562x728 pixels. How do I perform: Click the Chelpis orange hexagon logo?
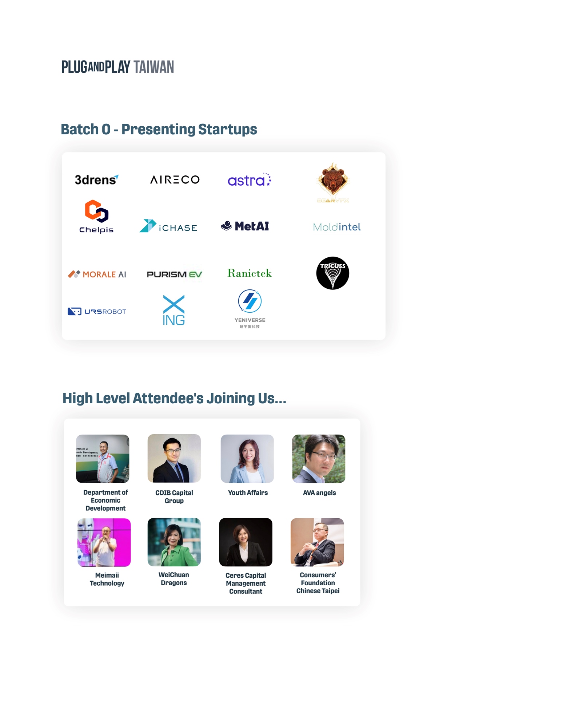click(96, 216)
